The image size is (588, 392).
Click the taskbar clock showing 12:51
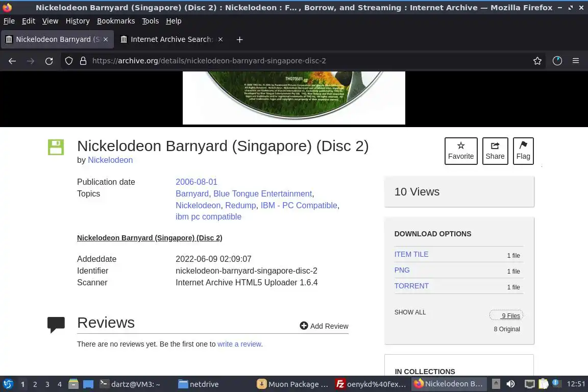pos(576,384)
